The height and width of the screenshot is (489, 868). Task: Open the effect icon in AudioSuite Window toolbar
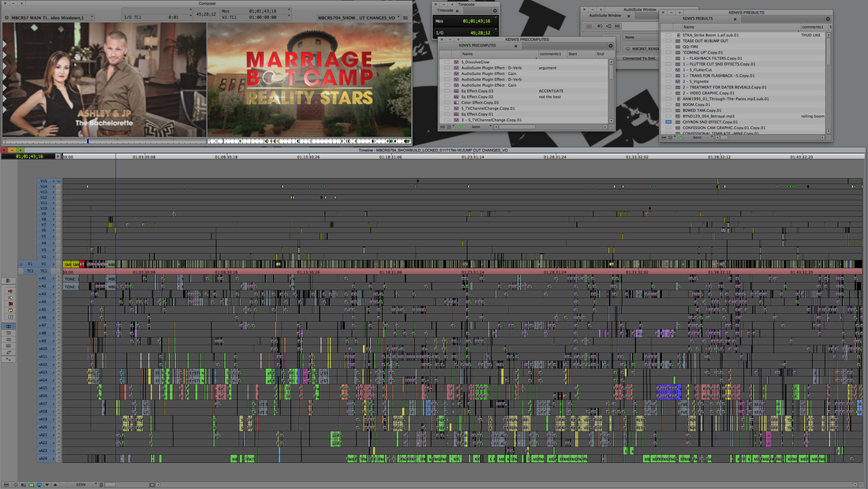tap(589, 26)
